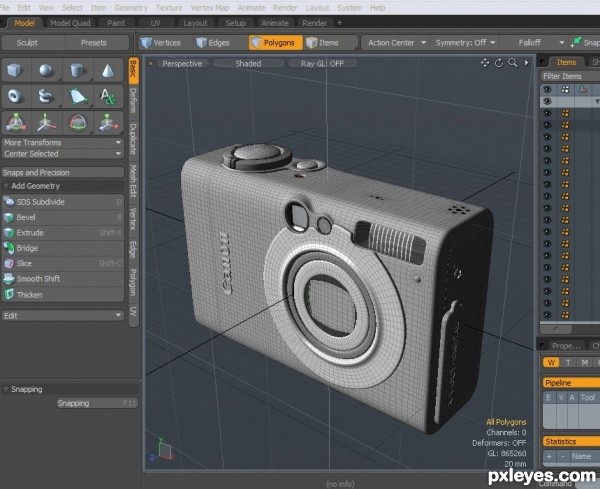Viewport: 600px width, 489px height.
Task: Open the Edit dropdown
Action: coord(63,316)
